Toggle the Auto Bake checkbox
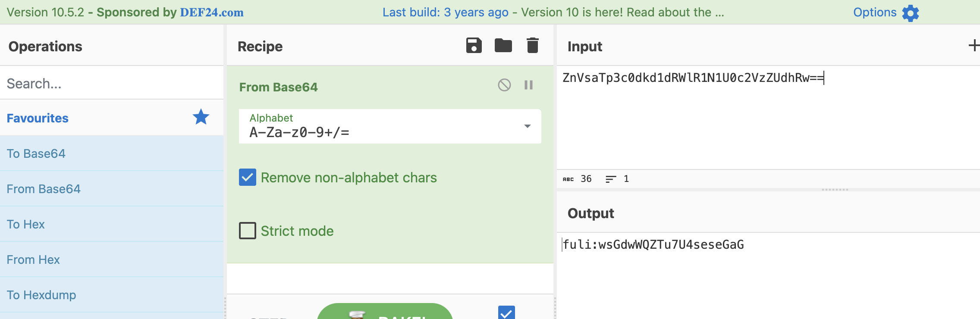 (506, 313)
